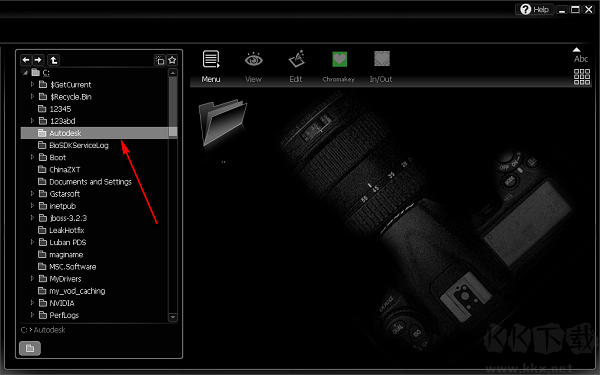Click the favorites star icon in browser panel
The image size is (600, 375).
(x=172, y=60)
